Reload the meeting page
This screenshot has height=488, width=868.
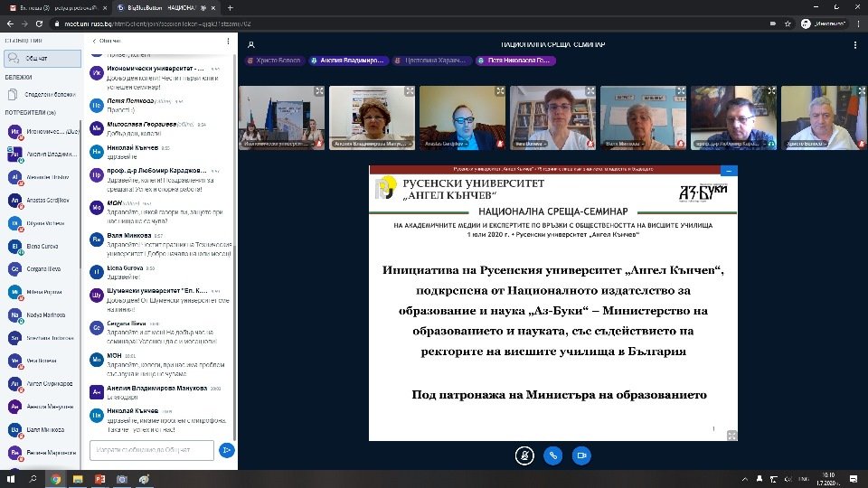pyautogui.click(x=39, y=23)
